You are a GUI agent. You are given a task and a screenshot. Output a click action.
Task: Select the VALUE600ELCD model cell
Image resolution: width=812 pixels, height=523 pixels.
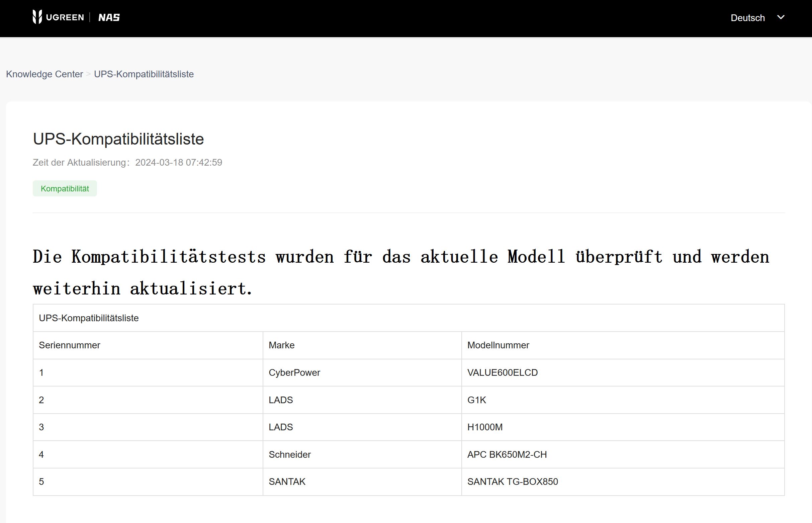click(503, 372)
